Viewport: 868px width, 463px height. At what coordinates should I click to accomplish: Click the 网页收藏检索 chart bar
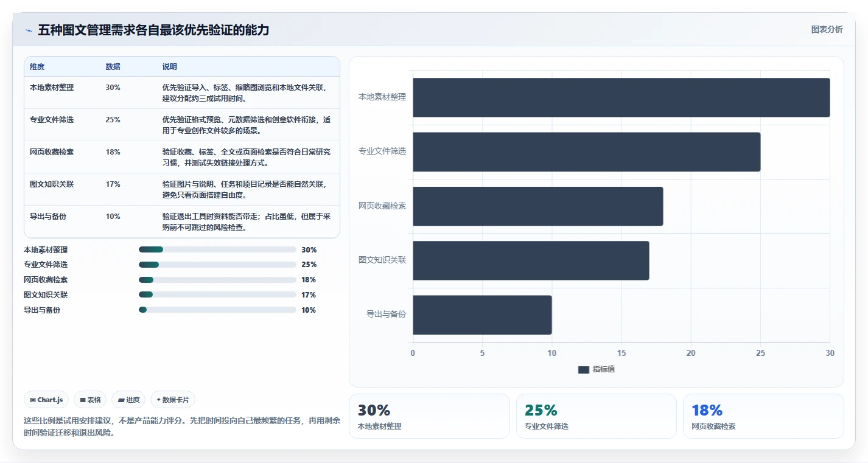click(x=537, y=206)
